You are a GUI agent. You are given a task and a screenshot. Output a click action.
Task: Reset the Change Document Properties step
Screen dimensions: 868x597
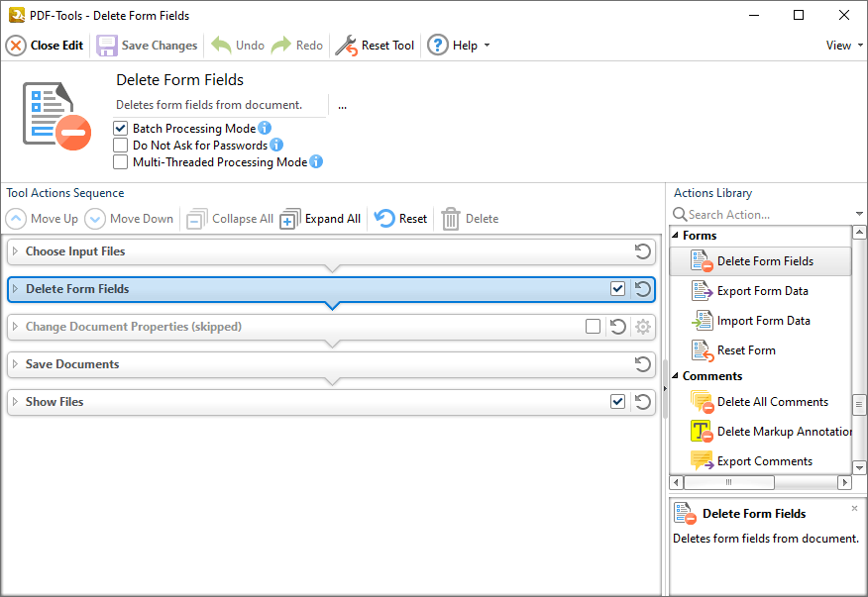pyautogui.click(x=617, y=327)
